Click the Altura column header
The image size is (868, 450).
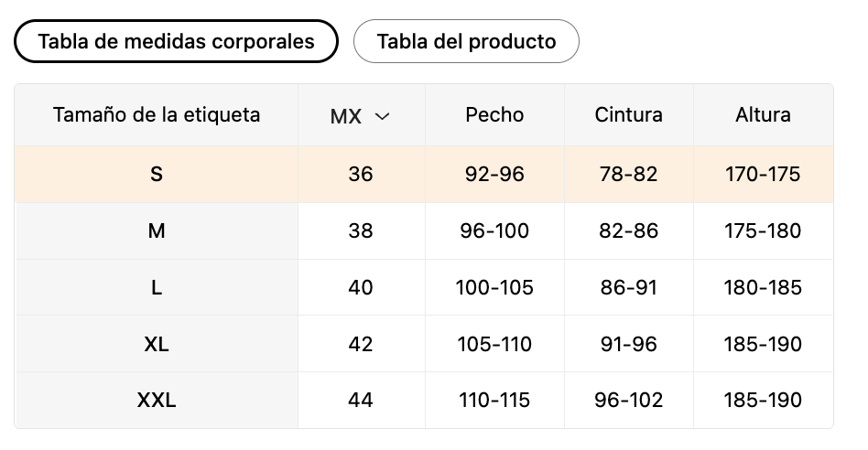click(763, 115)
